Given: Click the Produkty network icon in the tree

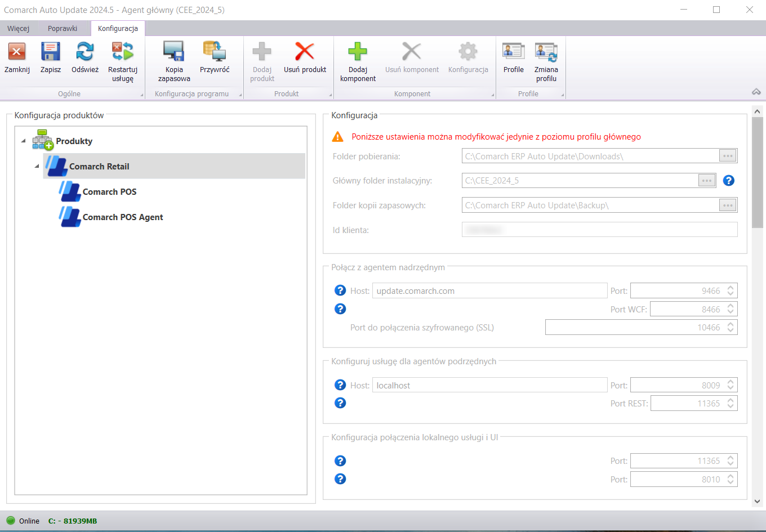Looking at the screenshot, I should coord(43,140).
